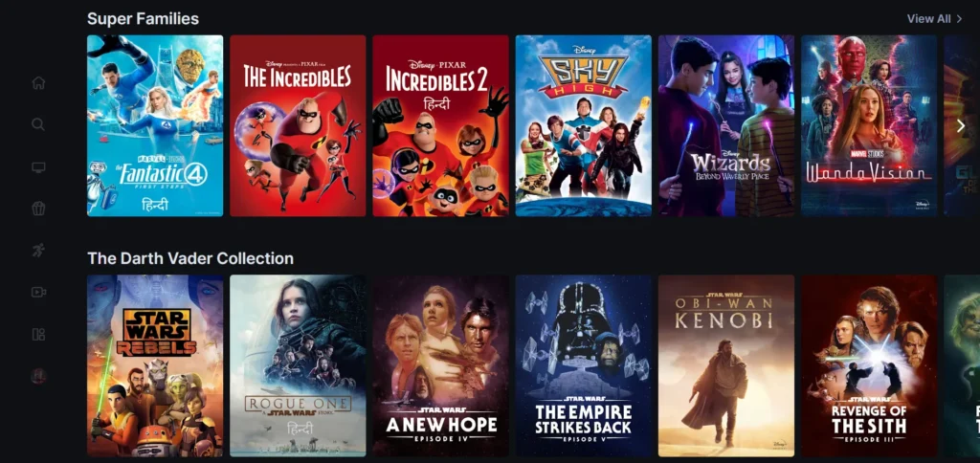
Task: Open the TV shows icon in sidebar
Action: [x=38, y=167]
